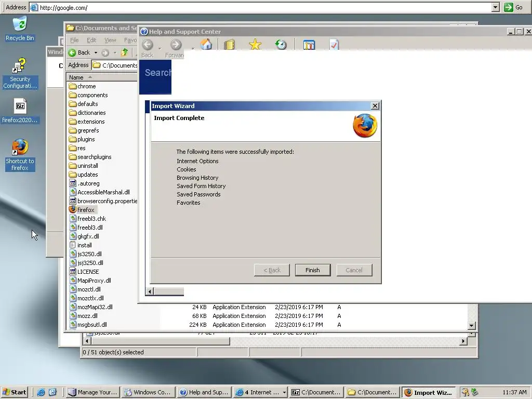Image resolution: width=532 pixels, height=399 pixels.
Task: Click the Options checklist icon in Help and Support
Action: pos(334,45)
